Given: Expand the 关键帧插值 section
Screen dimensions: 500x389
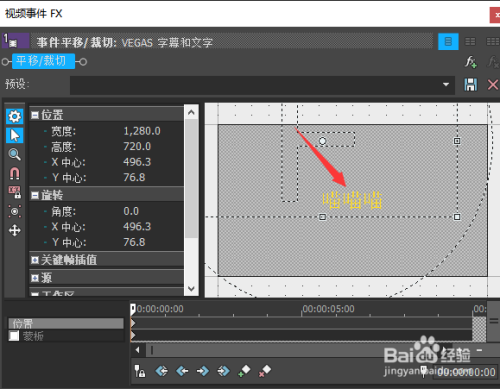Looking at the screenshot, I should [x=35, y=260].
